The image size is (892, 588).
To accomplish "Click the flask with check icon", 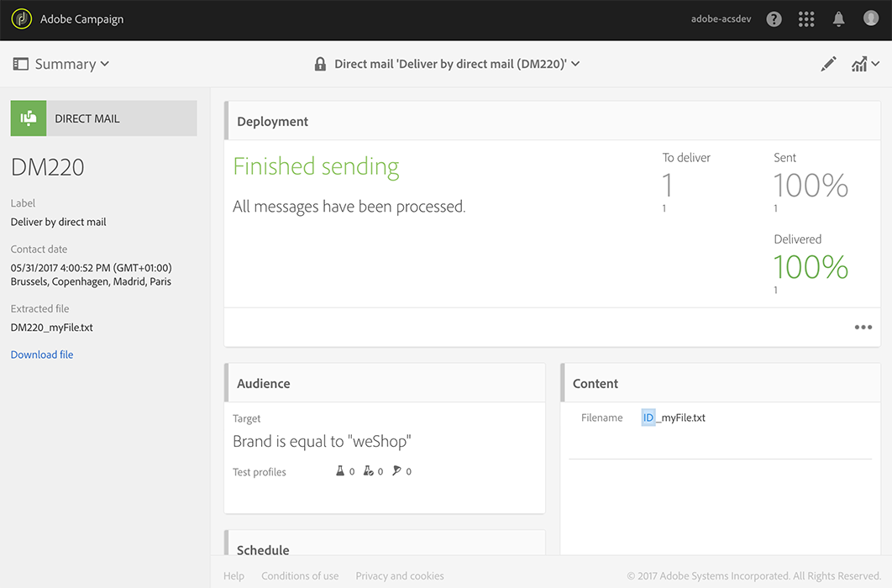I will (368, 471).
